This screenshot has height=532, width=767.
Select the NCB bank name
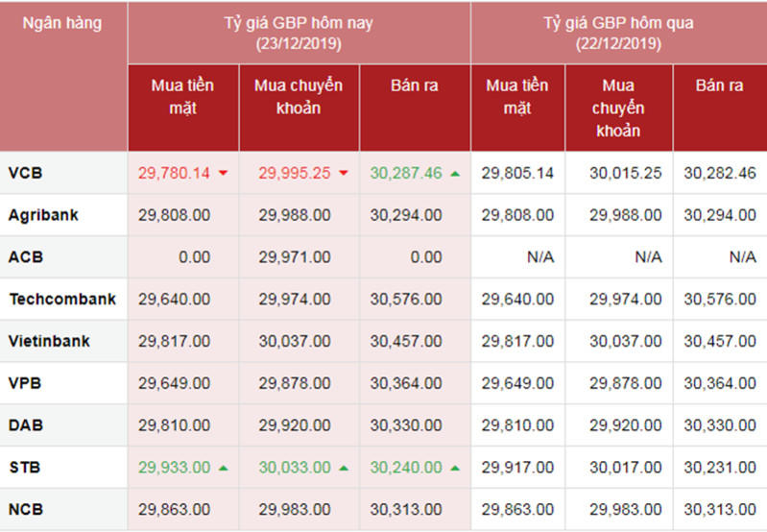tap(26, 509)
